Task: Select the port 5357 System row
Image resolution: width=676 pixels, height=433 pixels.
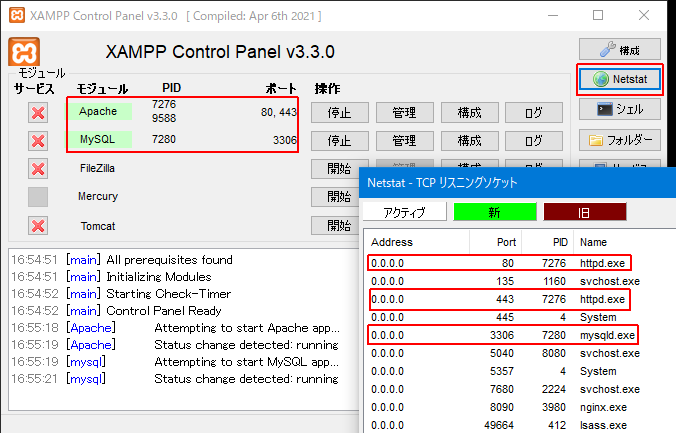Action: (520, 371)
